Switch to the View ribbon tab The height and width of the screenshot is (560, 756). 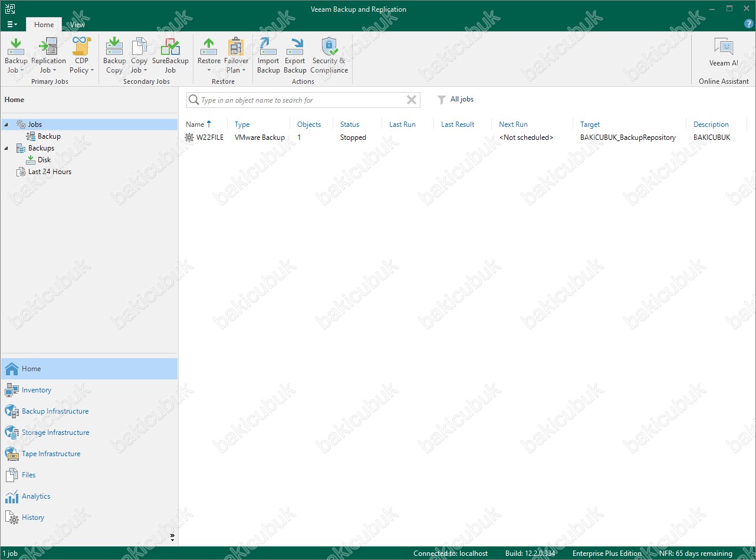[x=77, y=25]
